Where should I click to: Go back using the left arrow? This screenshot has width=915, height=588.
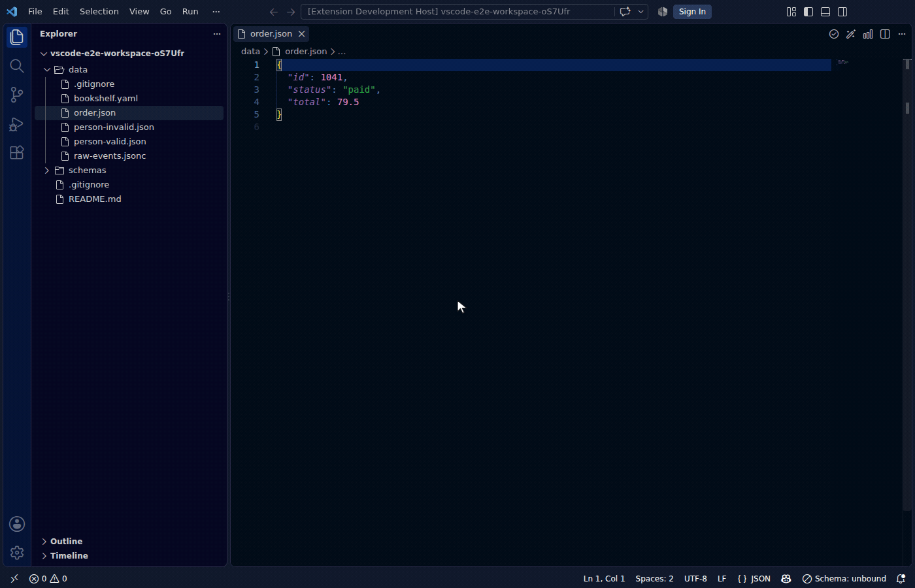coord(274,12)
